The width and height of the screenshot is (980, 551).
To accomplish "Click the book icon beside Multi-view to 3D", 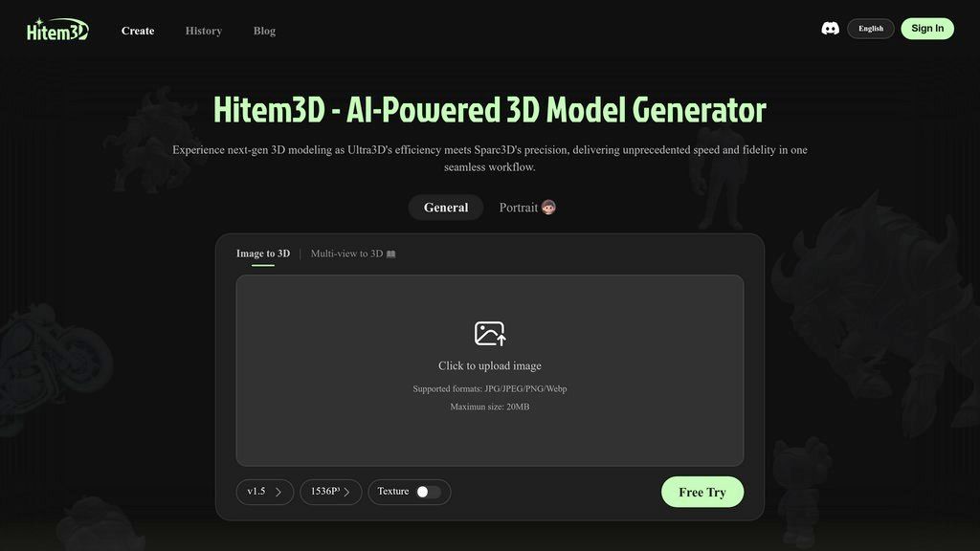I will [x=391, y=253].
